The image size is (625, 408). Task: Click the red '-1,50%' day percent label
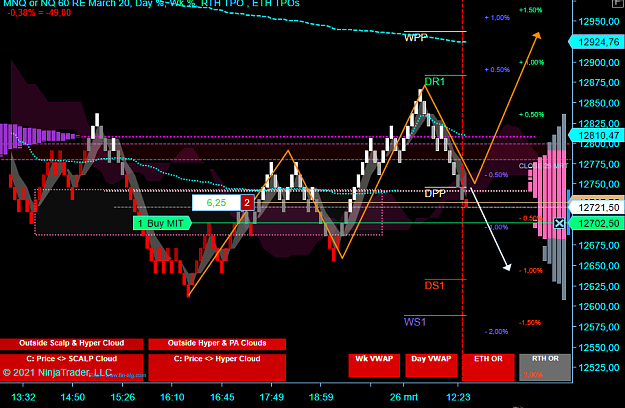click(x=530, y=323)
